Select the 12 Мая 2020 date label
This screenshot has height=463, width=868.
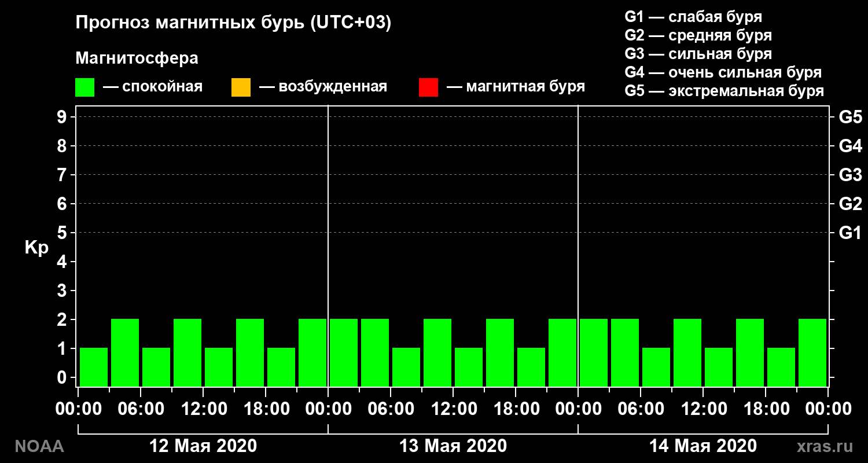point(203,446)
